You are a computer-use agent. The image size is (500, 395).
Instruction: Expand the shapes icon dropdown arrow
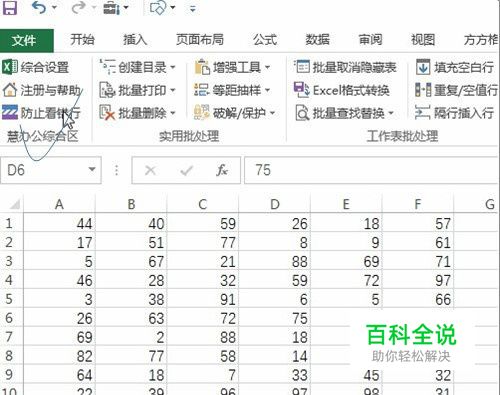coord(172,7)
